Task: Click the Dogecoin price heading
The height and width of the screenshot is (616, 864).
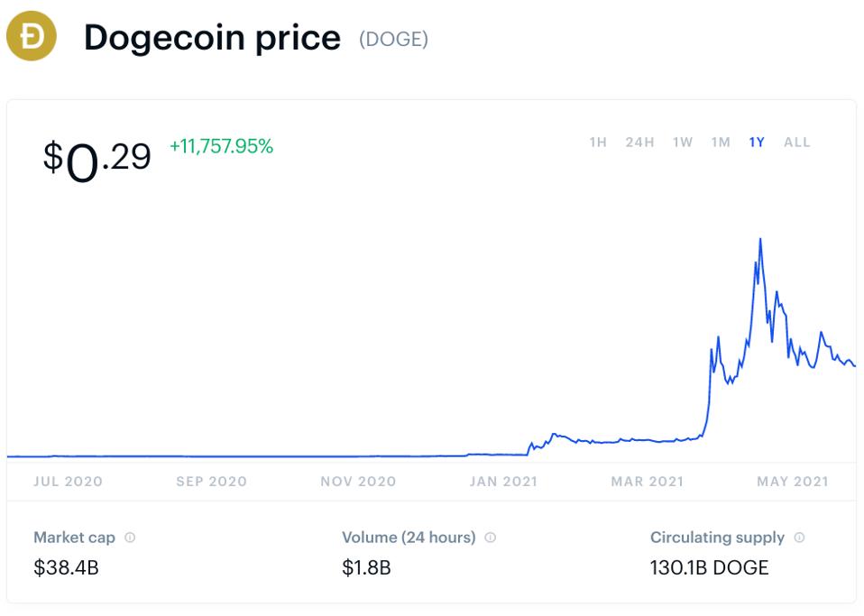Action: pyautogui.click(x=212, y=38)
